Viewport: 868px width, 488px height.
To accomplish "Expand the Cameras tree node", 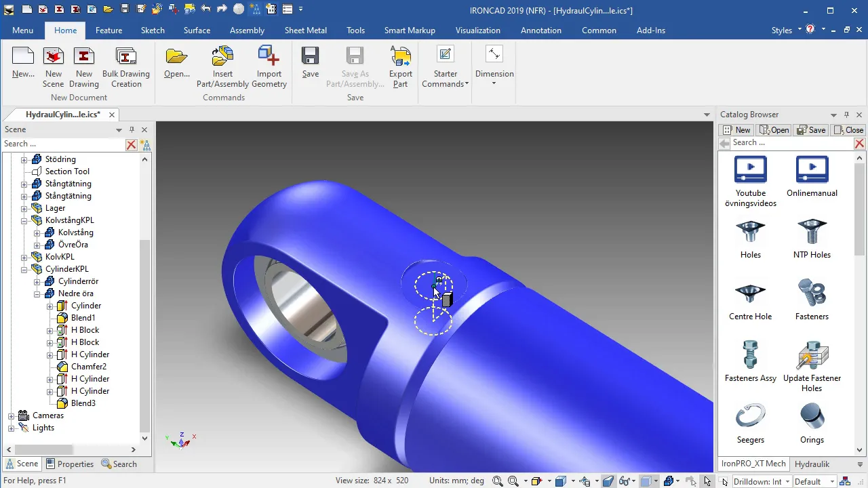I will coord(12,415).
